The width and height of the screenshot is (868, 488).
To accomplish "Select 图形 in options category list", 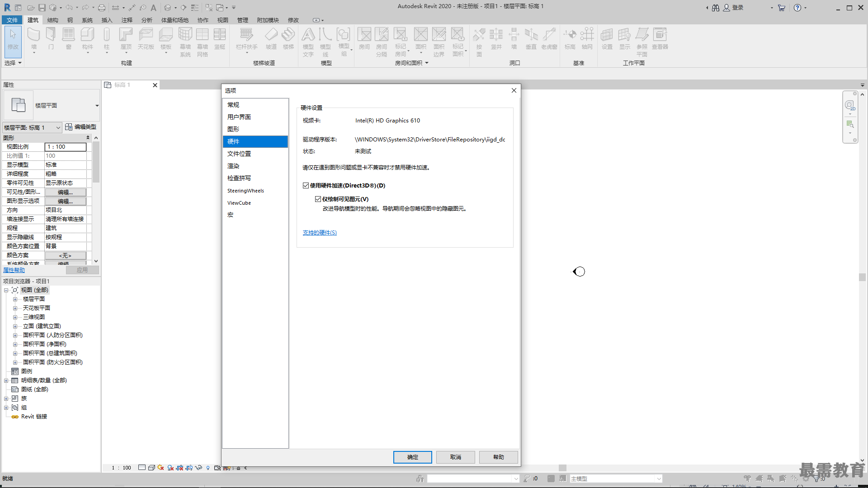I will 255,129.
